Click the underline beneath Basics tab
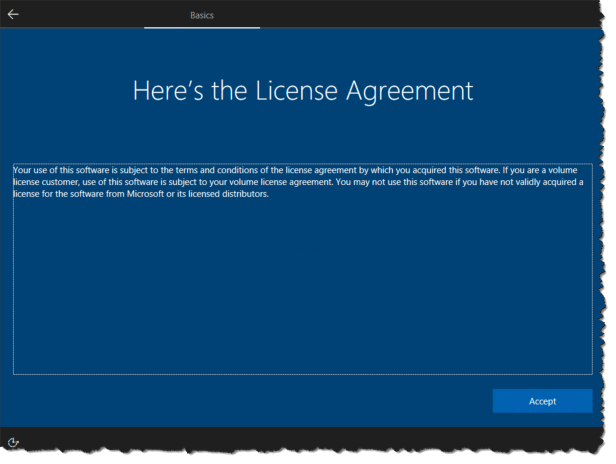 pyautogui.click(x=201, y=27)
